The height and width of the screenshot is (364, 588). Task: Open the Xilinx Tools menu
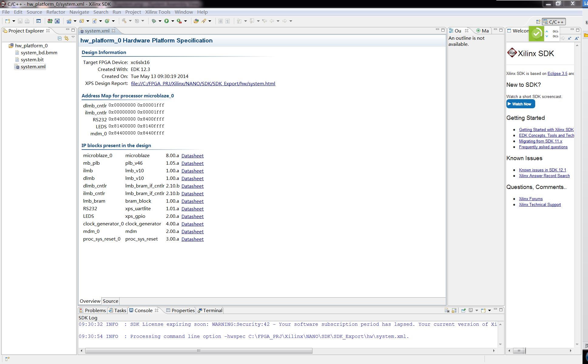tap(157, 12)
